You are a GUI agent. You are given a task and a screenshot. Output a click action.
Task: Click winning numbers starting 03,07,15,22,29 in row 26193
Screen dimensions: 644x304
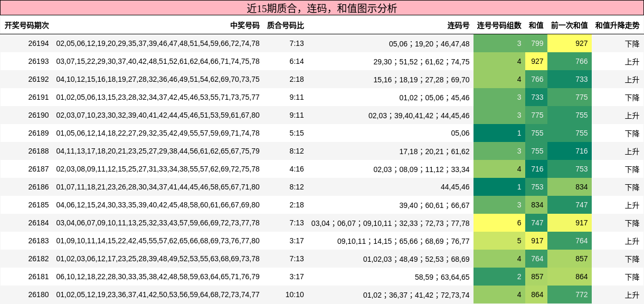click(x=158, y=61)
